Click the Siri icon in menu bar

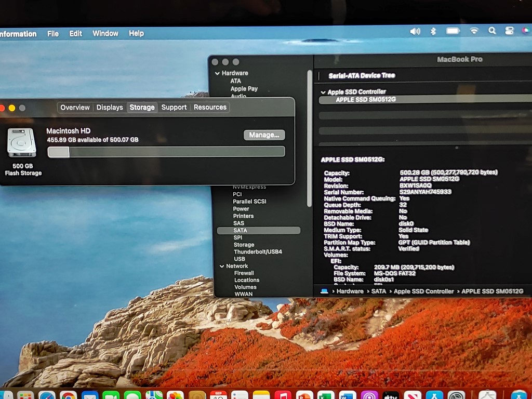coord(526,31)
